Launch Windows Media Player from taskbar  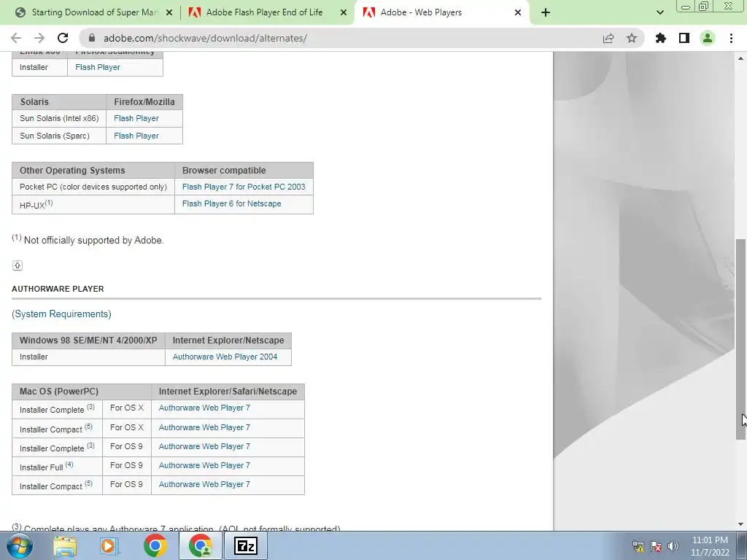click(109, 545)
